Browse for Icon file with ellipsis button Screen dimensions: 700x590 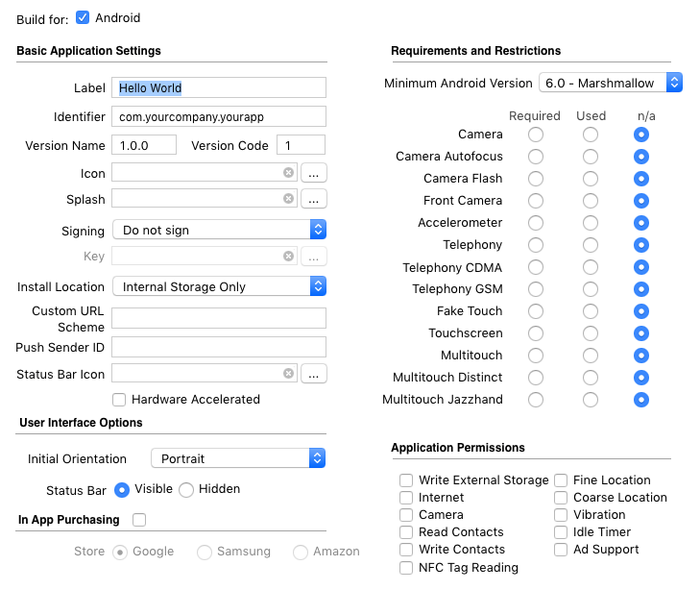(x=314, y=173)
